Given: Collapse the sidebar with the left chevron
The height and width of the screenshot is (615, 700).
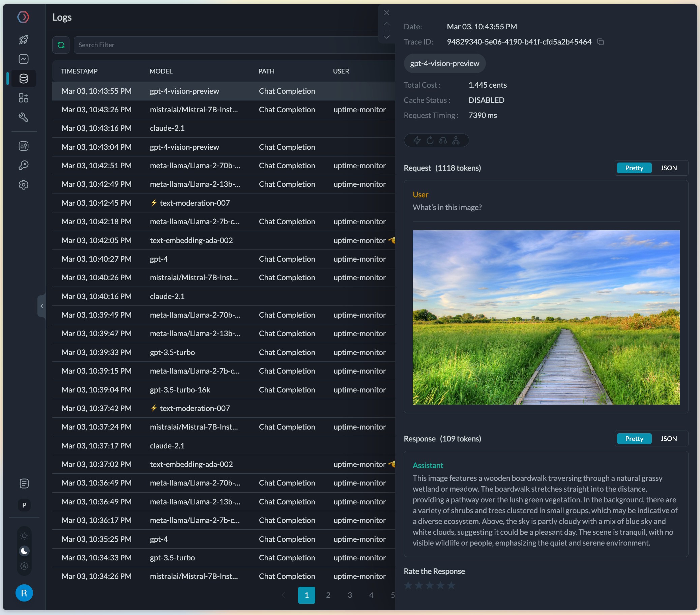Looking at the screenshot, I should (42, 306).
